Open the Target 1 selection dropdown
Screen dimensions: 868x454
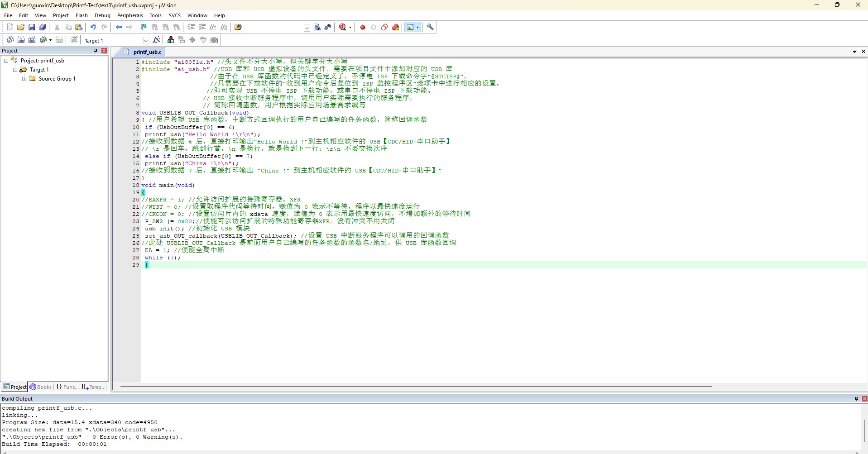[x=146, y=40]
